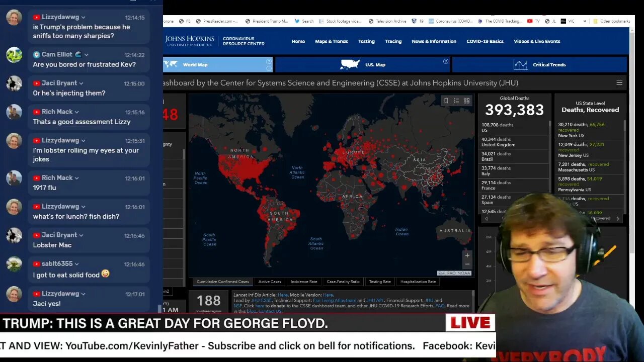Open the U.S. Map tab

click(362, 64)
